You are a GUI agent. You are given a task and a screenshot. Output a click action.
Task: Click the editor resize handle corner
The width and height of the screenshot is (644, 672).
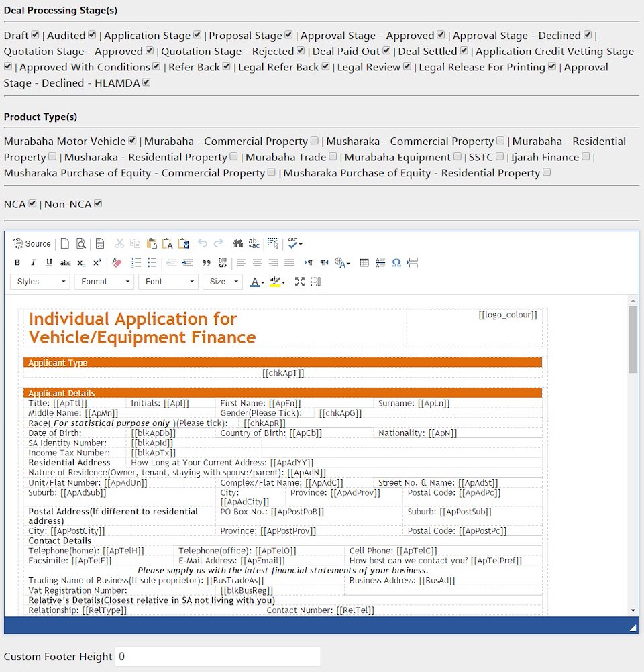(633, 628)
